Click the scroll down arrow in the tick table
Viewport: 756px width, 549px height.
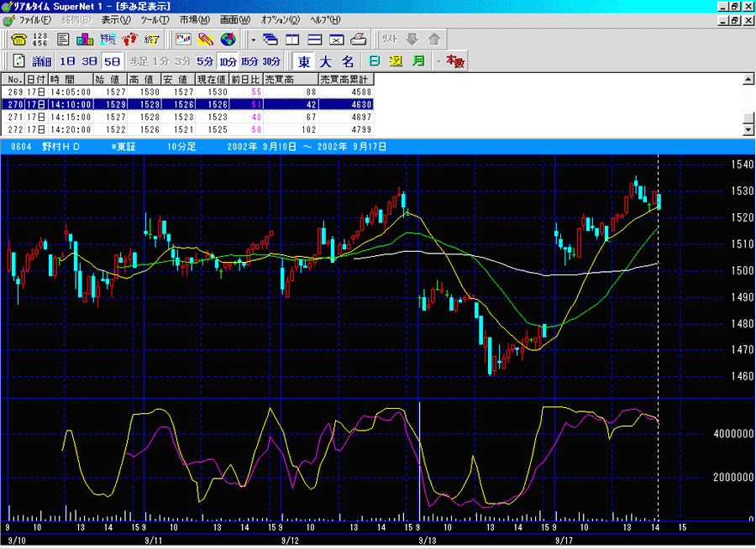point(748,129)
